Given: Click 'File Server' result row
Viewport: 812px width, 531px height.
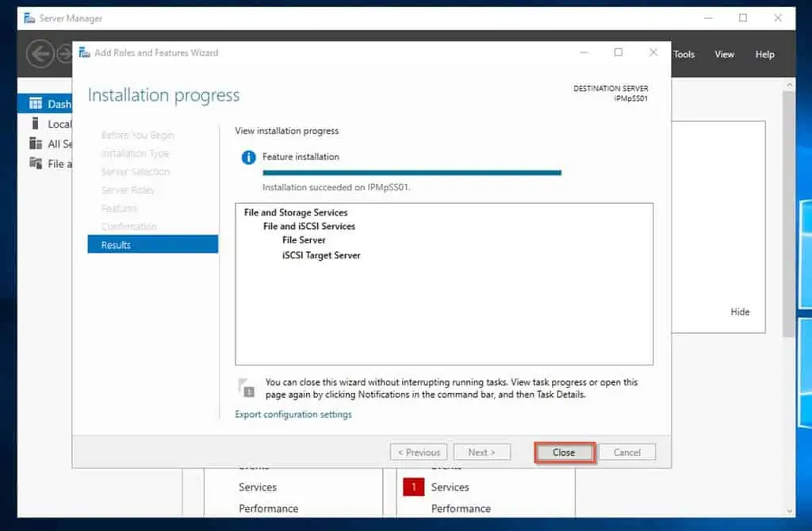Looking at the screenshot, I should (x=304, y=240).
